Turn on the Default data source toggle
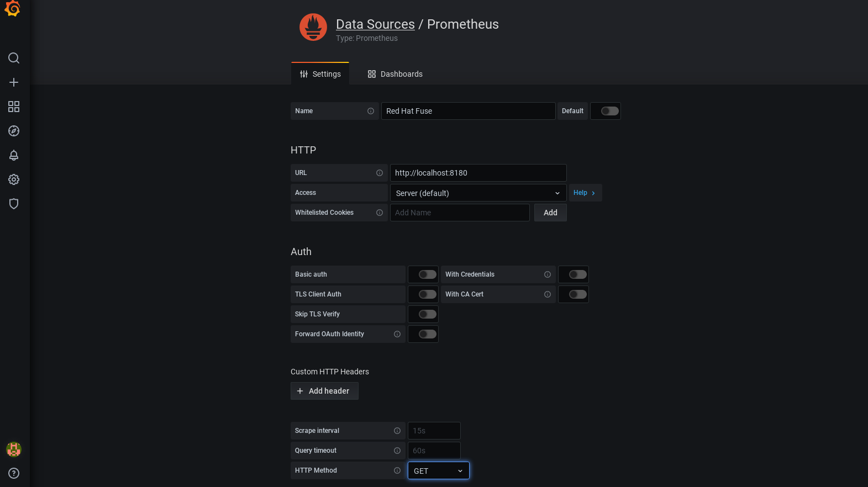Image resolution: width=868 pixels, height=487 pixels. [609, 111]
